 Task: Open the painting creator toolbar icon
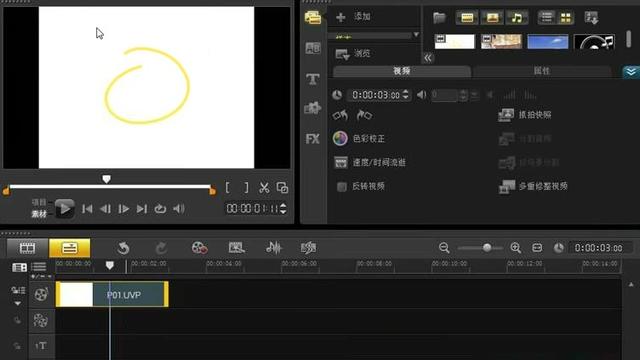tap(237, 247)
